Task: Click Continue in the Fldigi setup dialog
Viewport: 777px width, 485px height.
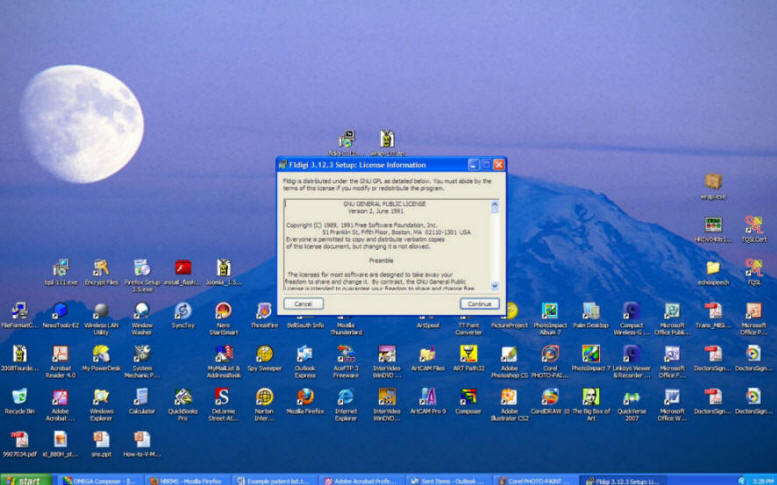Action: click(479, 304)
